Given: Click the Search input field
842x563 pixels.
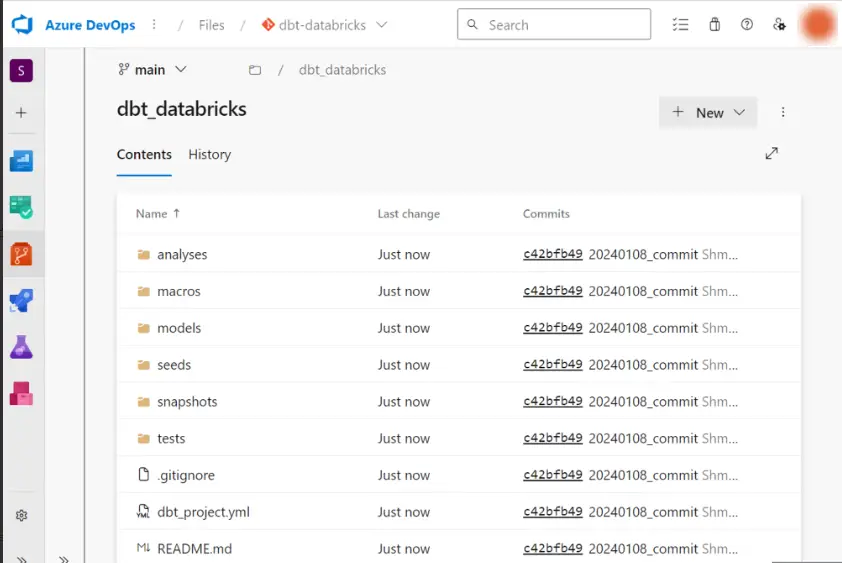Looking at the screenshot, I should pos(554,24).
